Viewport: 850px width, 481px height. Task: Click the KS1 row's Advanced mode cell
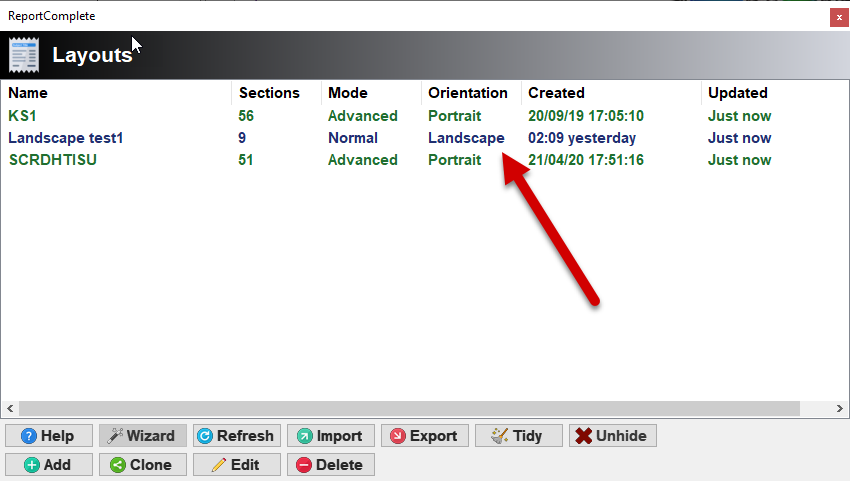[363, 116]
